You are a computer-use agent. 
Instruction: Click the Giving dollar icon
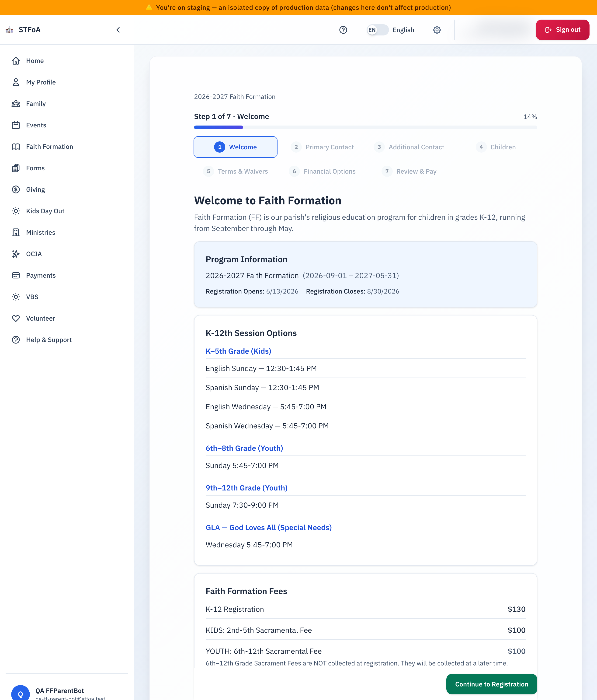tap(16, 189)
